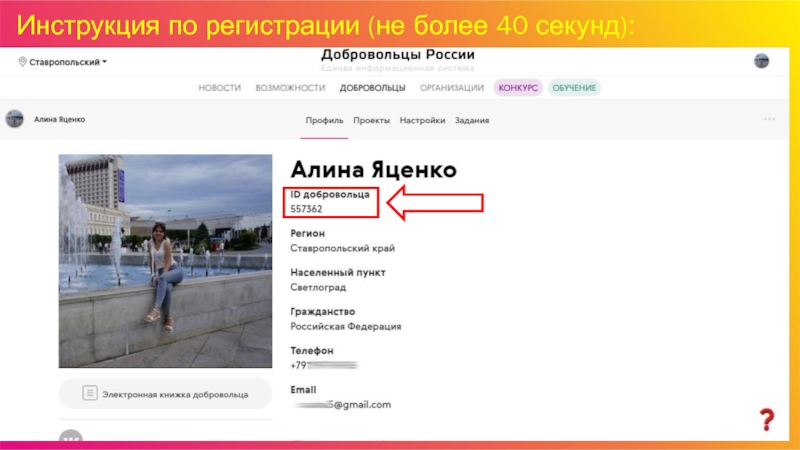Viewport: 800px width, 450px height.
Task: Click the Населенный пункт label
Action: point(338,272)
